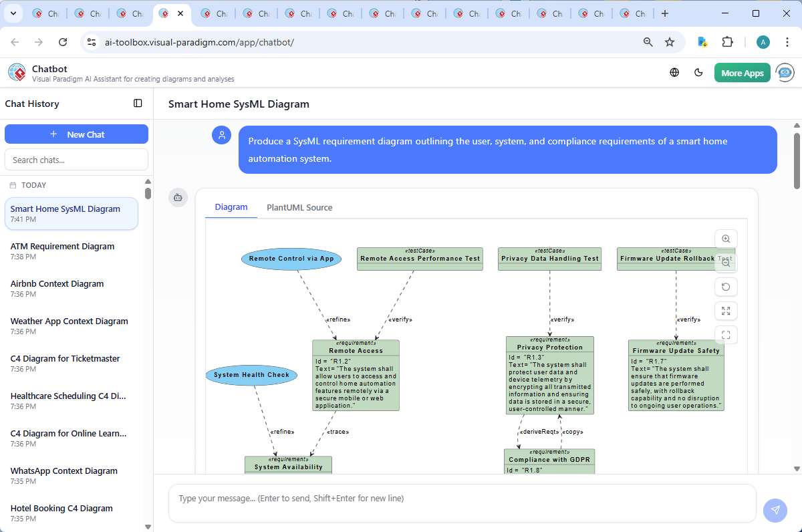Click the robot icon beside the diagram response
The width and height of the screenshot is (802, 532).
pyautogui.click(x=178, y=198)
